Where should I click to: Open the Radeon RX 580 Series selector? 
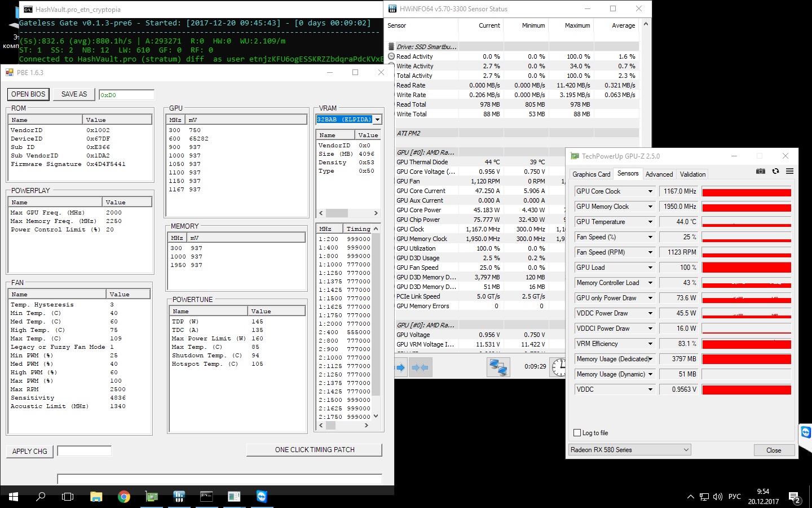click(x=630, y=450)
